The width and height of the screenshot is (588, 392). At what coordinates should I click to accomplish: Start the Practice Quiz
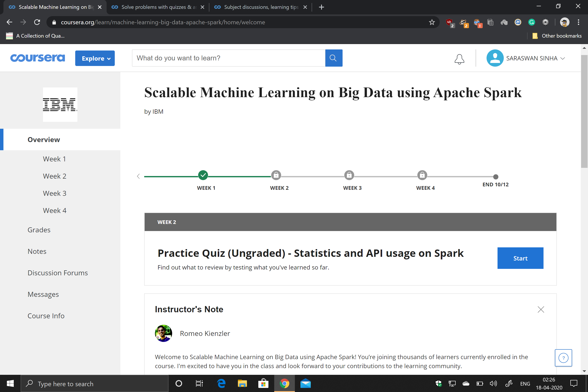(x=520, y=258)
